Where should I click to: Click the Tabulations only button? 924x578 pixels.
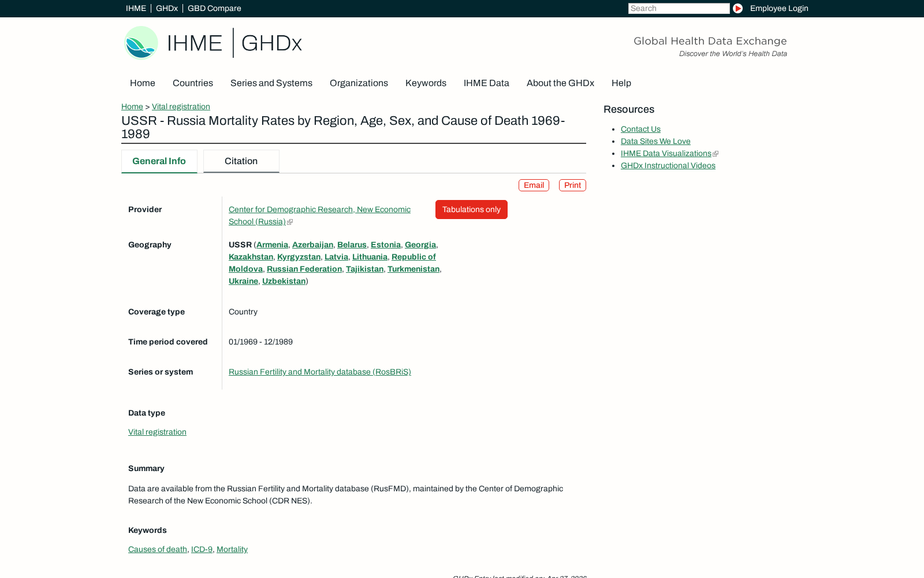tap(471, 209)
